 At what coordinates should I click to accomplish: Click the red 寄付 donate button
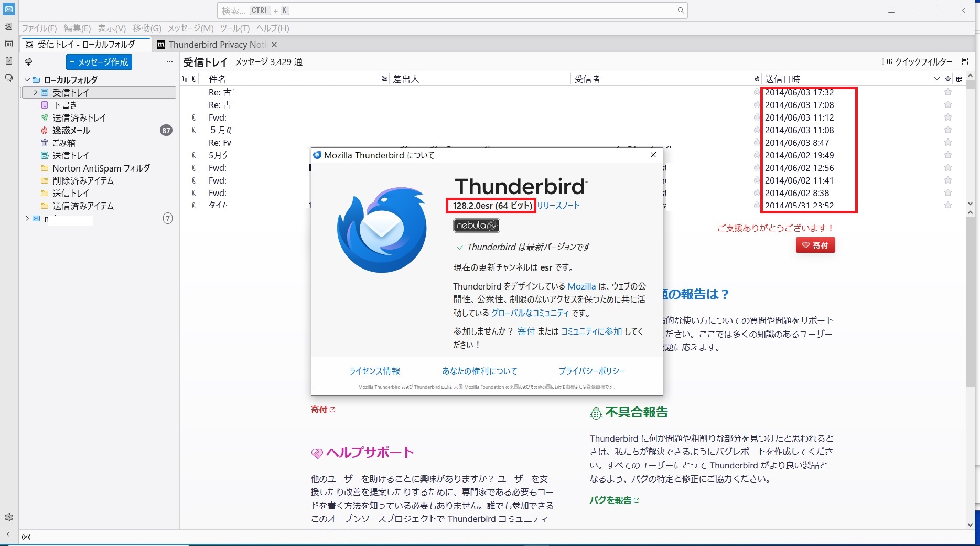815,245
